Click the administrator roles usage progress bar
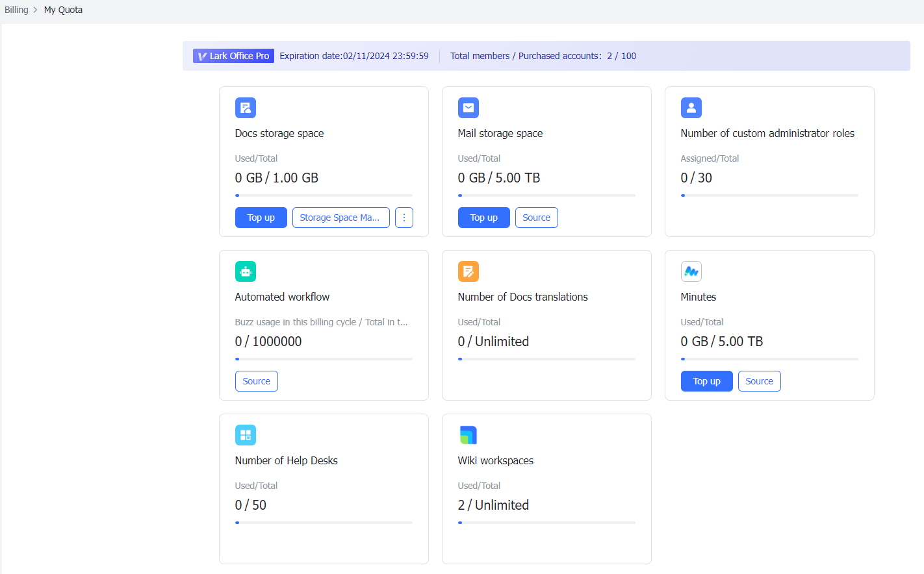The image size is (924, 574). coord(769,195)
